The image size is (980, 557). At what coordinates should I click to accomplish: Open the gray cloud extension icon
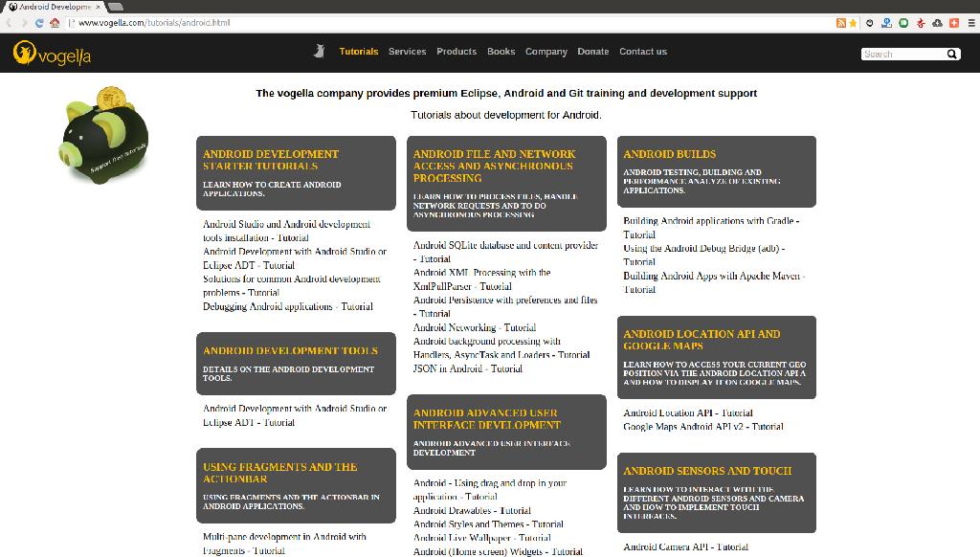[938, 23]
